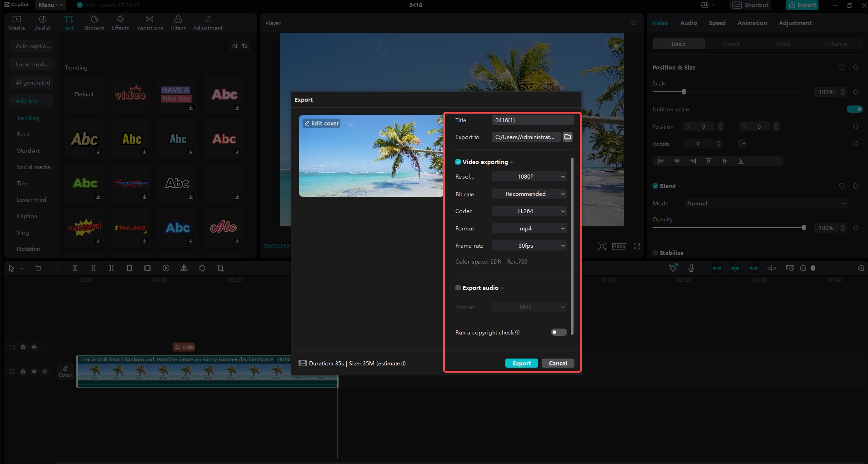The height and width of the screenshot is (464, 868).
Task: Click the Export button in the dialog
Action: click(521, 363)
